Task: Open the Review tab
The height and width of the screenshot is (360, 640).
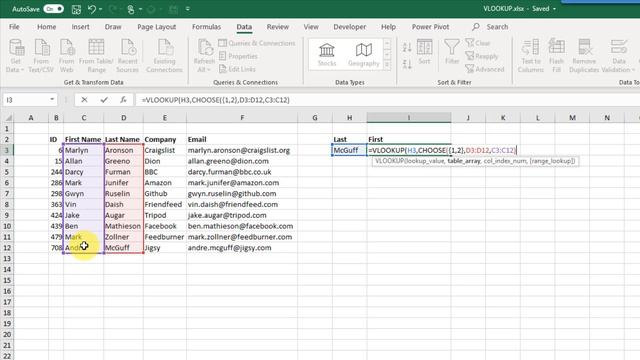Action: pos(278,27)
